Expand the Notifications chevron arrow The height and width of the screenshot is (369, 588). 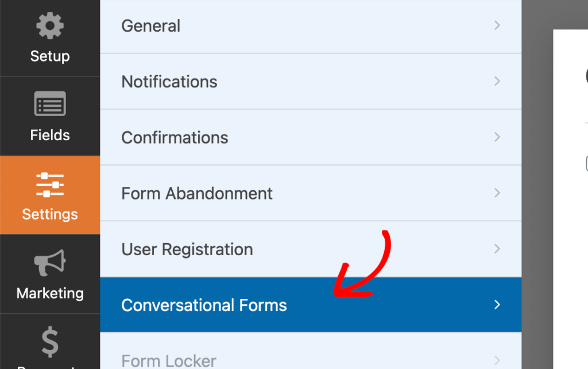point(496,82)
